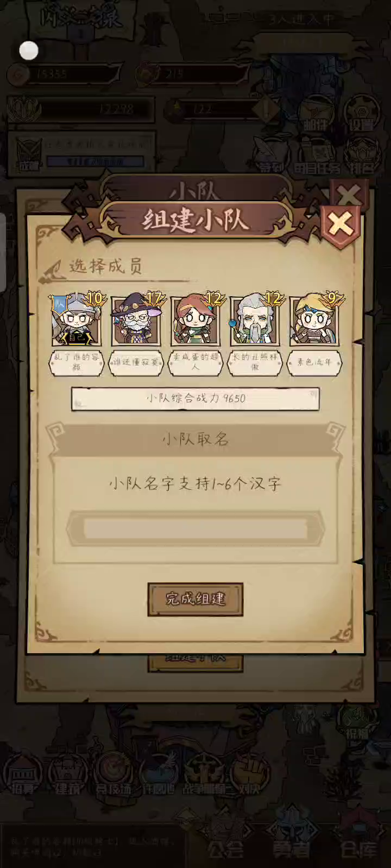Open the 公会 guild tab

[226, 837]
